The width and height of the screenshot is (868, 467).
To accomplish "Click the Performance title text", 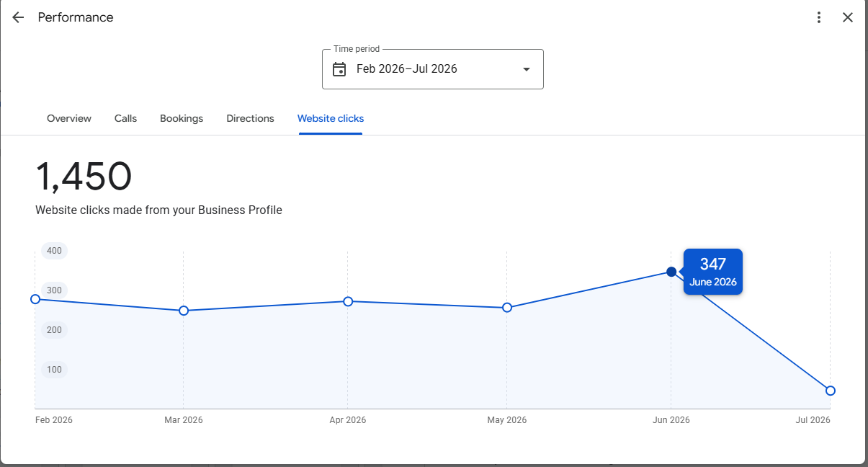I will 76,17.
